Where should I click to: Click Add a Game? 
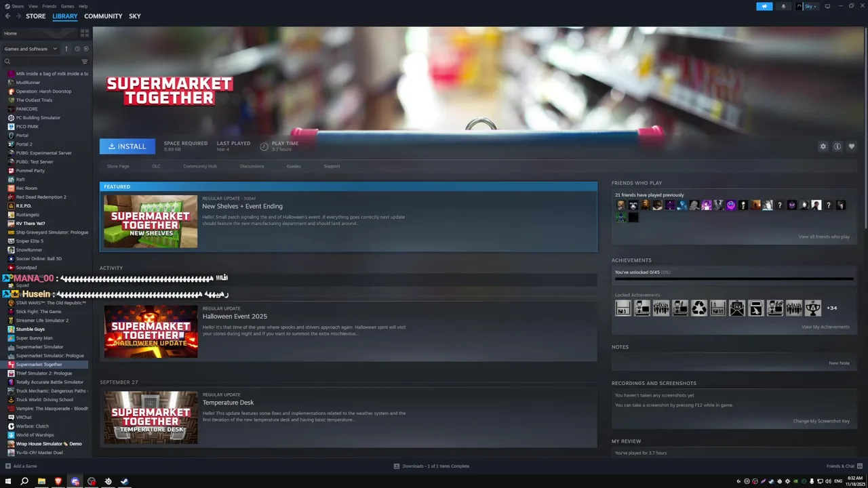coord(21,466)
